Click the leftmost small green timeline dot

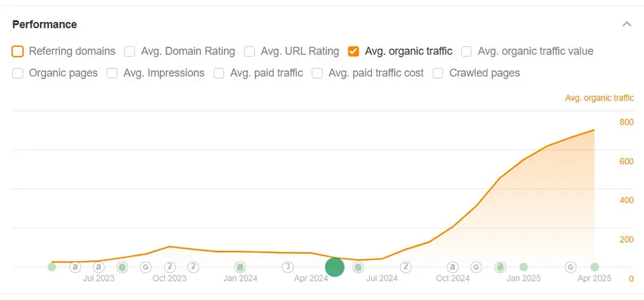(x=52, y=267)
